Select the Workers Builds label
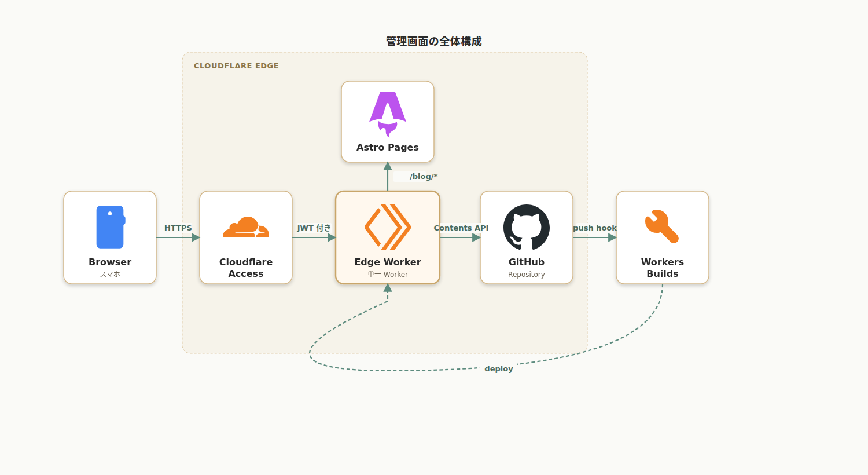The height and width of the screenshot is (475, 868). click(663, 268)
